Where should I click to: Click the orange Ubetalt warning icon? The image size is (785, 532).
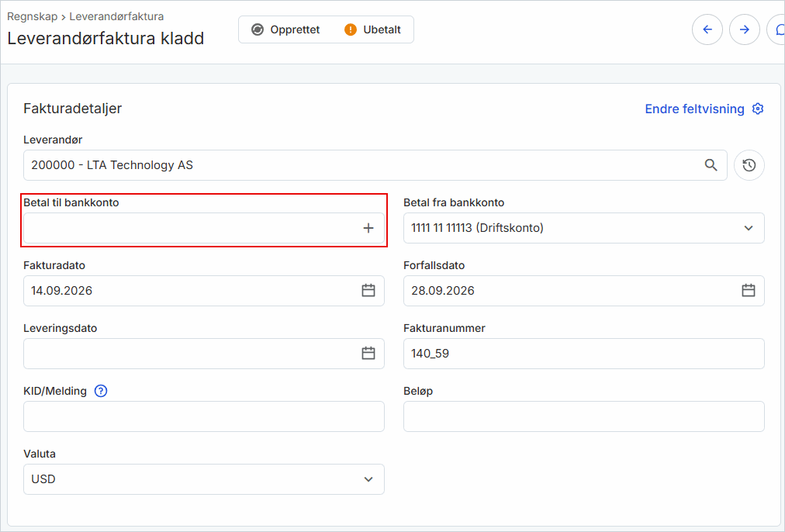point(351,29)
